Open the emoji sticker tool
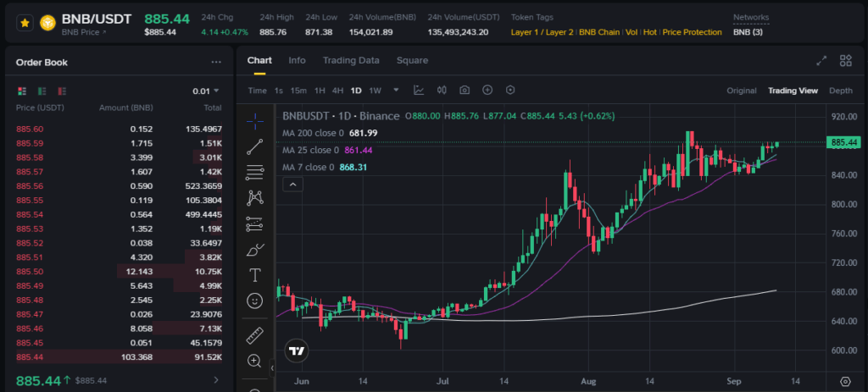The image size is (868, 392). point(254,301)
